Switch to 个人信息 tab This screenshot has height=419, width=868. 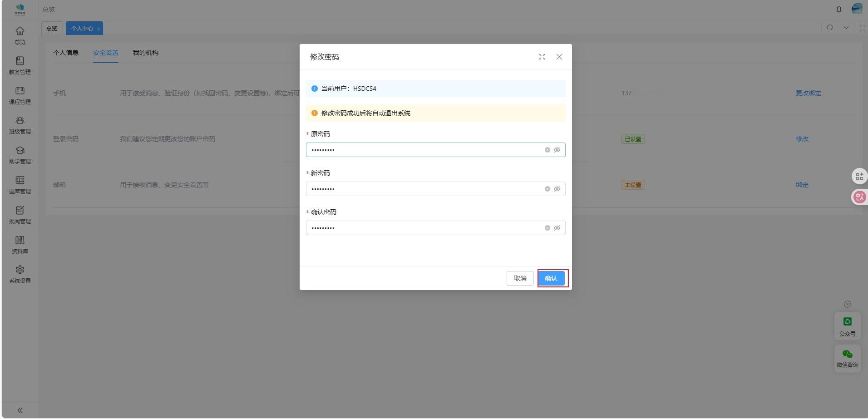pos(66,53)
